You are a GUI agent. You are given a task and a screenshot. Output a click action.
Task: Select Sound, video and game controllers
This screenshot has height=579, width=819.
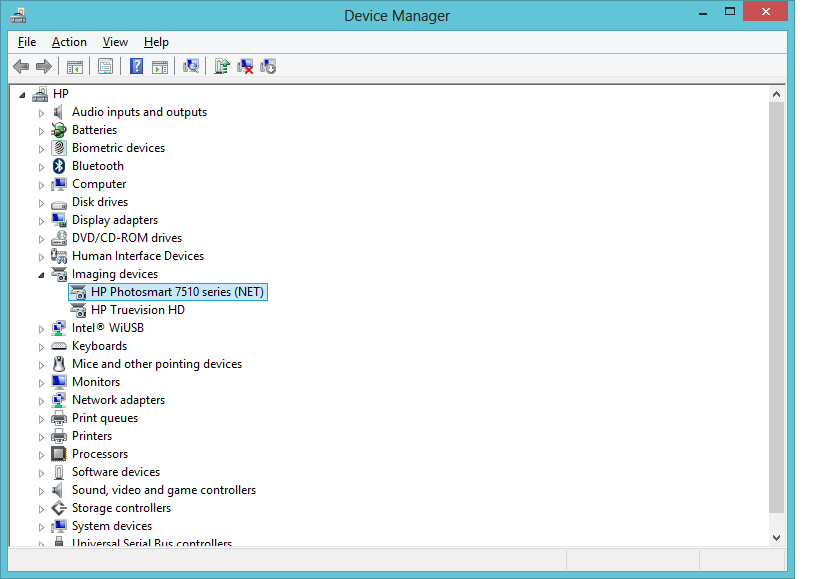pyautogui.click(x=164, y=490)
